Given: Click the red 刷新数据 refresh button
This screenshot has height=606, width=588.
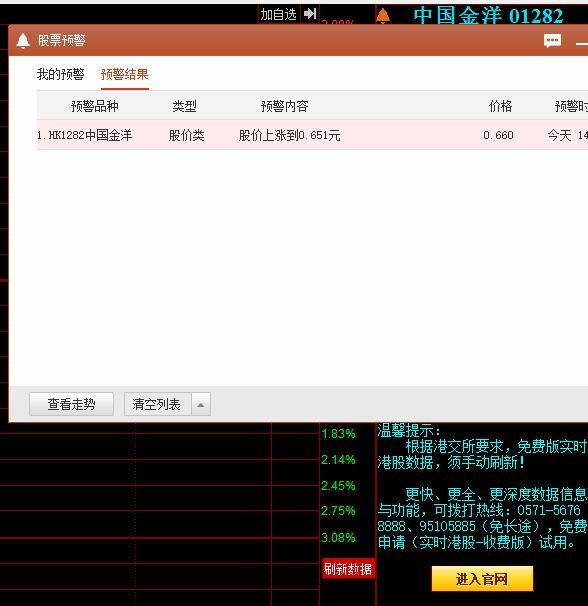Looking at the screenshot, I should (x=348, y=569).
